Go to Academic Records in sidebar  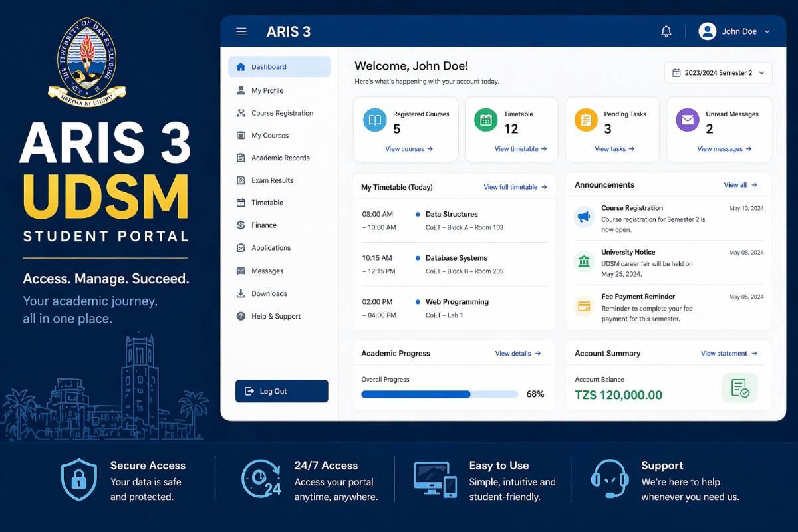pos(280,158)
